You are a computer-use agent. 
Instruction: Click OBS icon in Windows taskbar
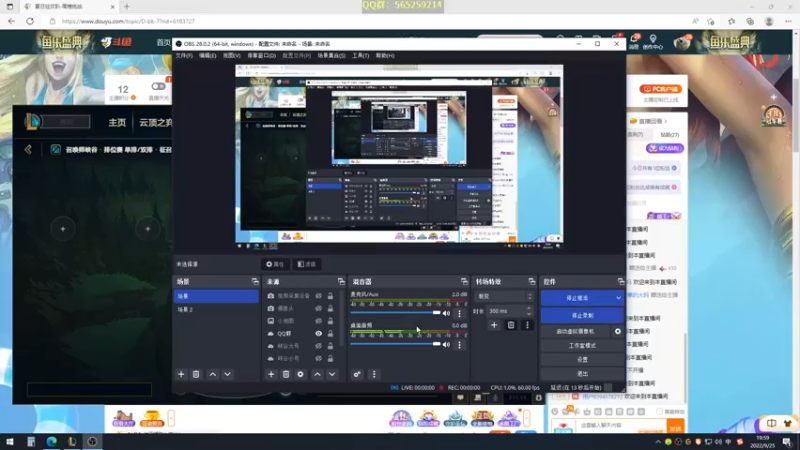92,442
